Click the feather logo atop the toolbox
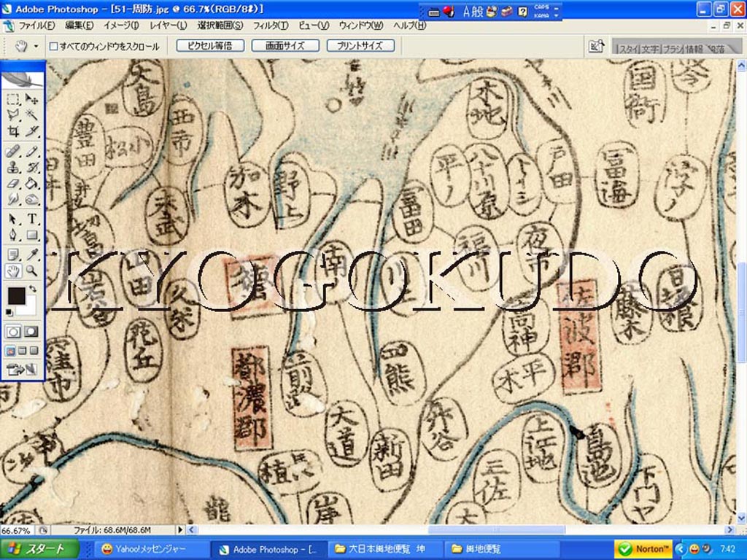Image resolution: width=747 pixels, height=560 pixels. point(23,79)
